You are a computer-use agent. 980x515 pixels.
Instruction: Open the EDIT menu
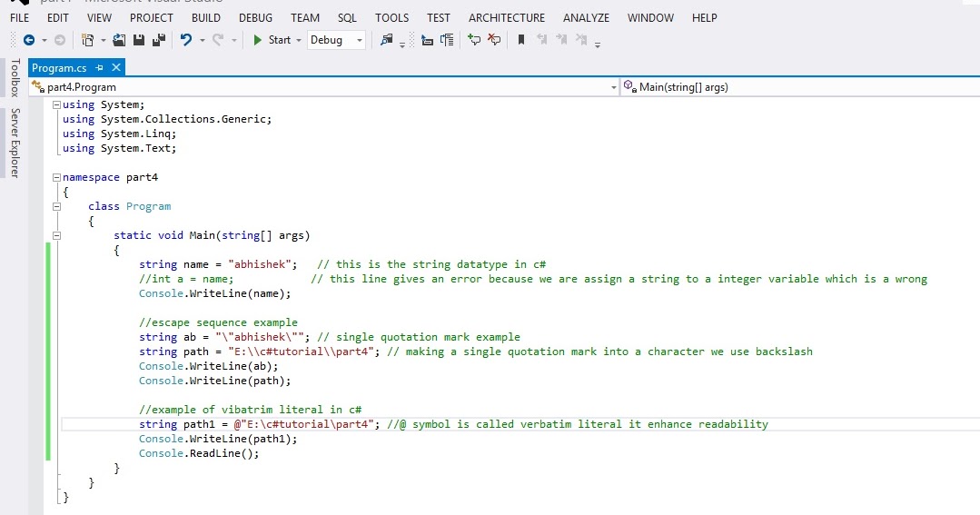click(x=57, y=18)
